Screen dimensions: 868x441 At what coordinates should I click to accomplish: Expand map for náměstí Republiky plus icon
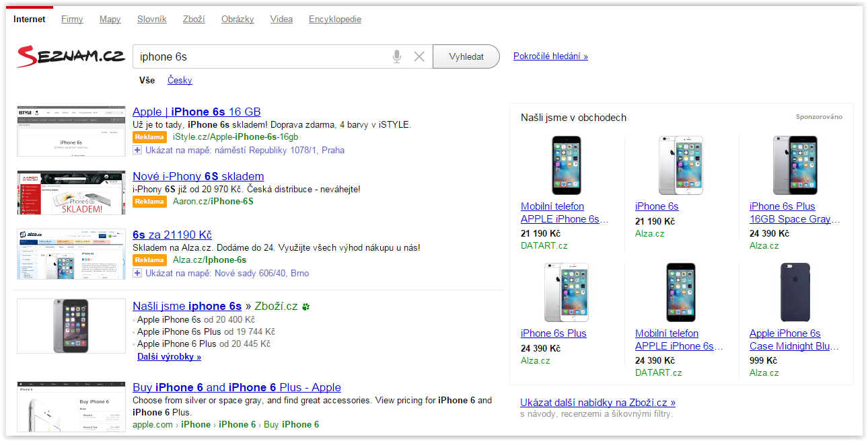[137, 150]
